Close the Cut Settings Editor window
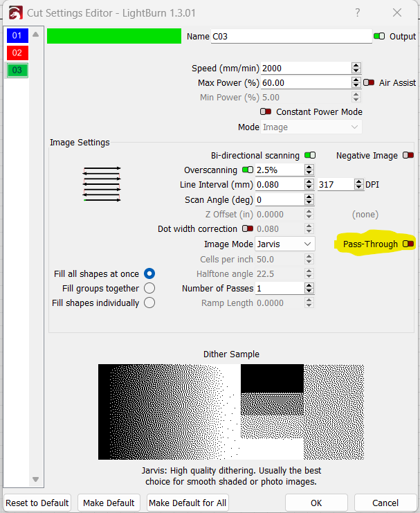420x513 pixels. click(x=397, y=12)
